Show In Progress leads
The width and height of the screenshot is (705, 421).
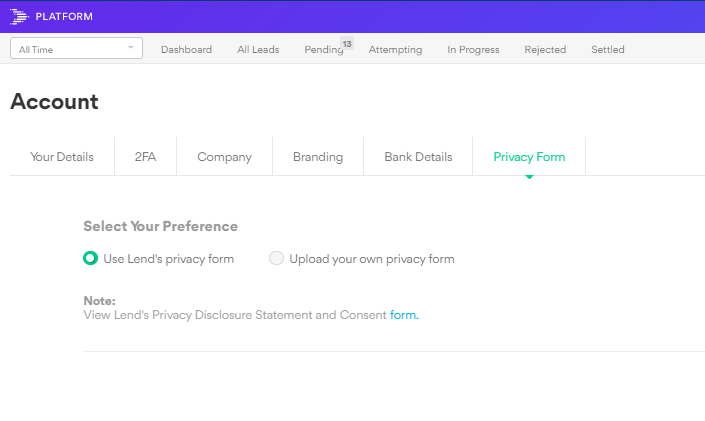point(473,50)
